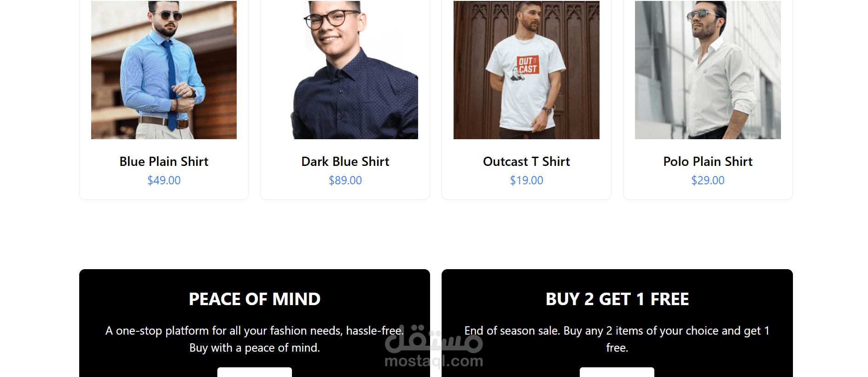The image size is (868, 377).
Task: Click the end of season sale description text
Action: [617, 339]
